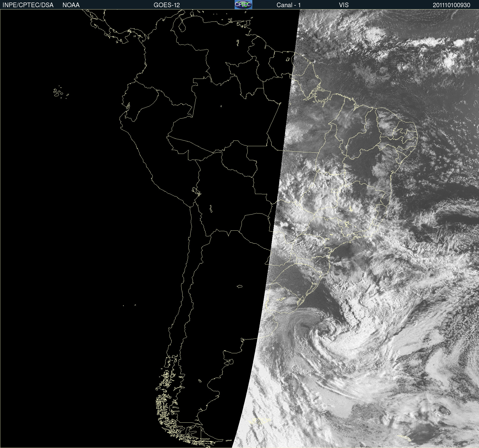Click the INPE/CPTEC/DSA header label
Viewport: 479px width, 448px height.
coord(28,5)
